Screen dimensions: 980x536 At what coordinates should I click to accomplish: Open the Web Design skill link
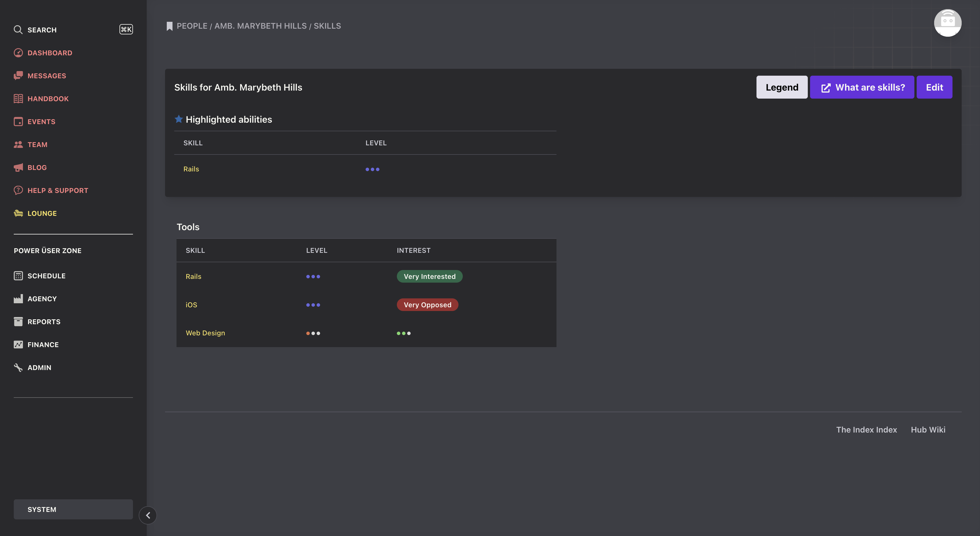pyautogui.click(x=205, y=333)
